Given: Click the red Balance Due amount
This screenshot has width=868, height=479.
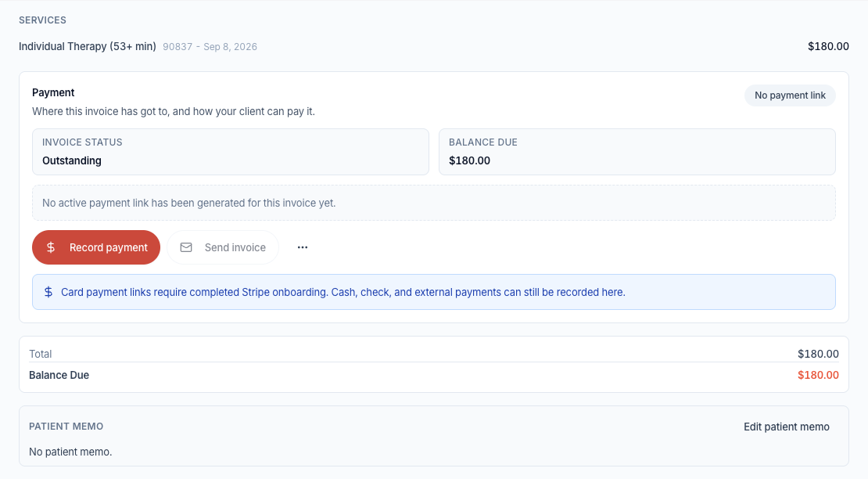Looking at the screenshot, I should tap(818, 375).
